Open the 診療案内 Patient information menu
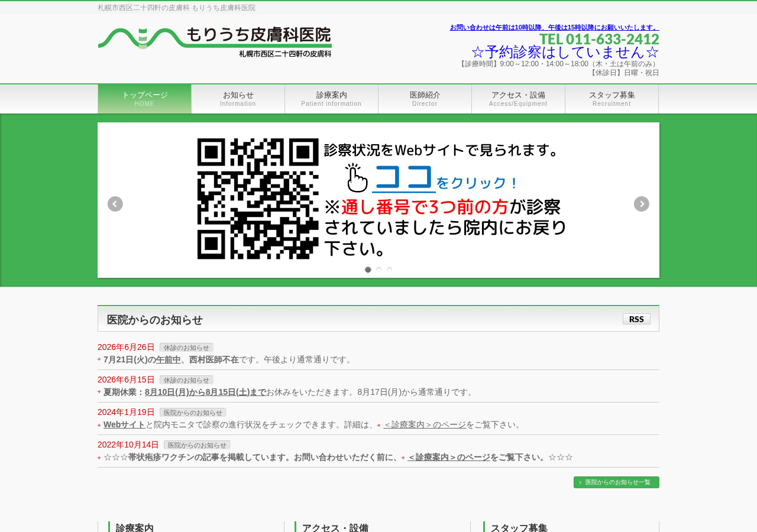 332,99
